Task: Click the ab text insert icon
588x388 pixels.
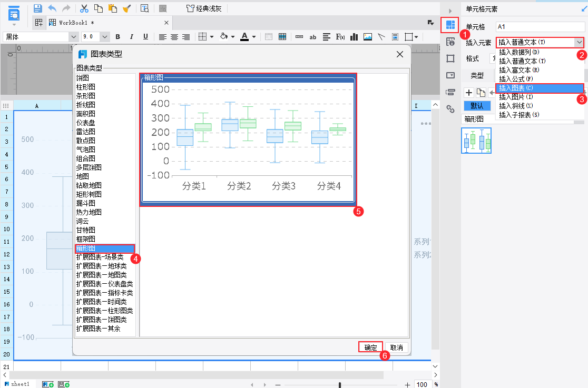Action: point(313,37)
